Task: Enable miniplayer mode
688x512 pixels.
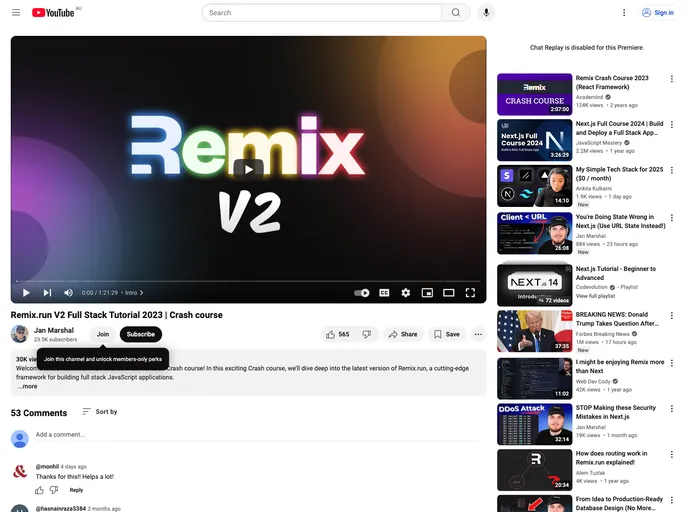Action: 427,293
